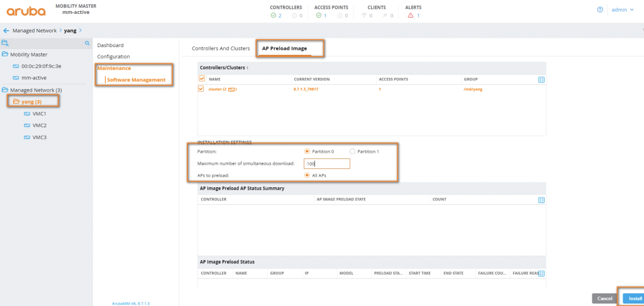The image size is (644, 306).
Task: Open column chooser for AP Status Summary table
Action: tap(541, 200)
